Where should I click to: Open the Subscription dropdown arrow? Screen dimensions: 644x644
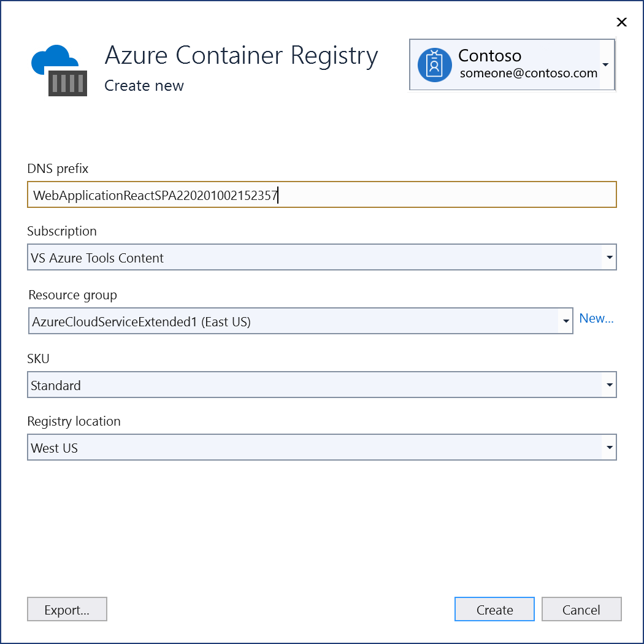(609, 257)
